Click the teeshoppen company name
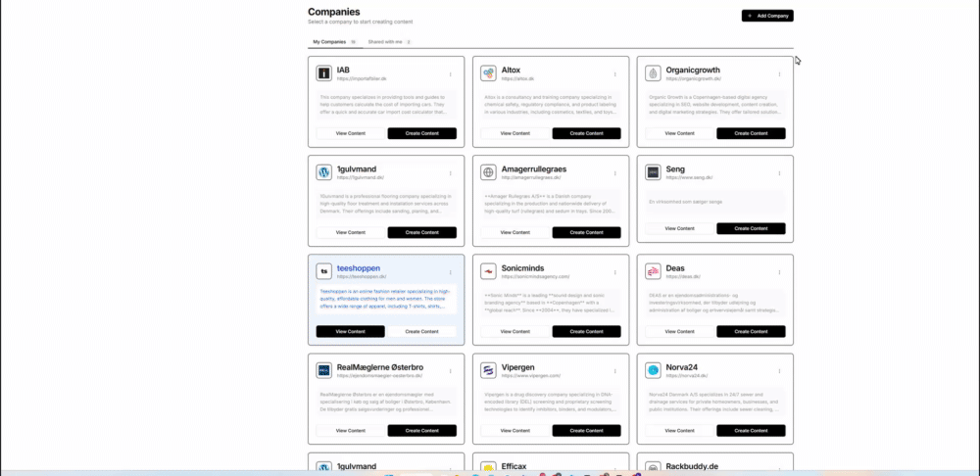The image size is (980, 476). [358, 268]
